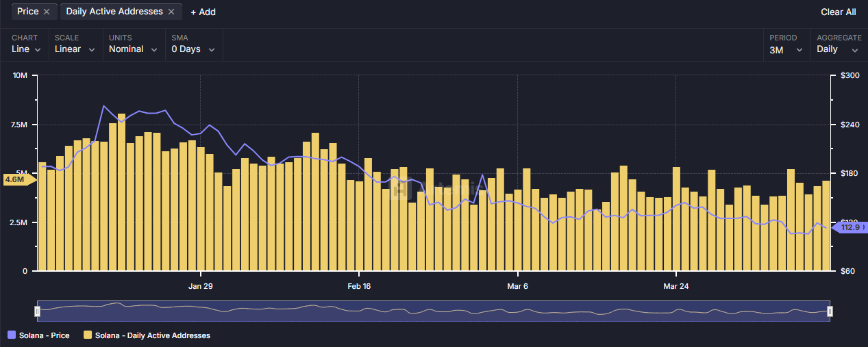The image size is (868, 347).
Task: Click the purple Price legend swatch
Action: click(x=11, y=335)
